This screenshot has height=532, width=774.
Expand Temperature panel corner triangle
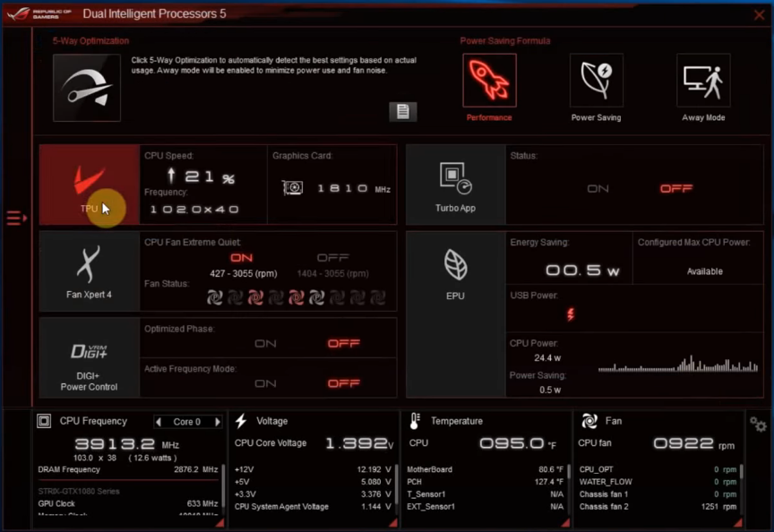pos(565,522)
